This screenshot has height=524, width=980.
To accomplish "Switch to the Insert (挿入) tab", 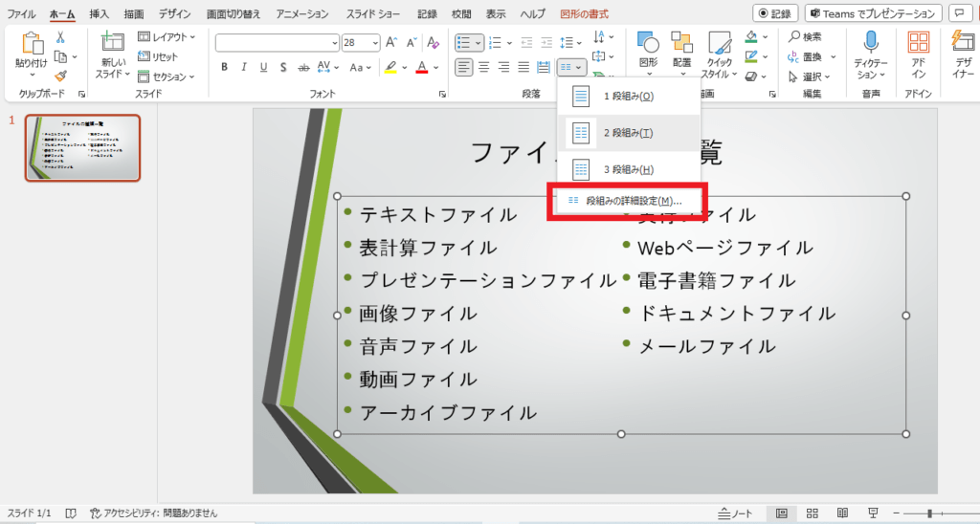I will click(x=99, y=13).
